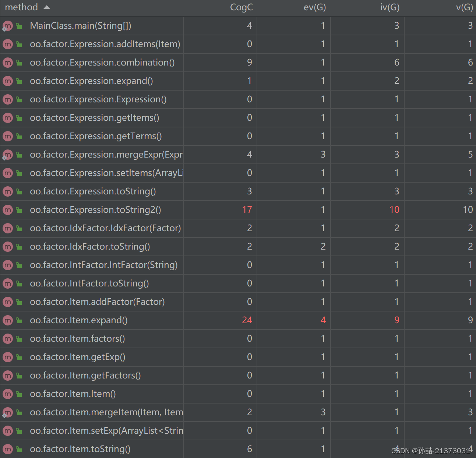Select the oo.factor.Item.getFactors() method row
This screenshot has height=458, width=476.
(238, 376)
